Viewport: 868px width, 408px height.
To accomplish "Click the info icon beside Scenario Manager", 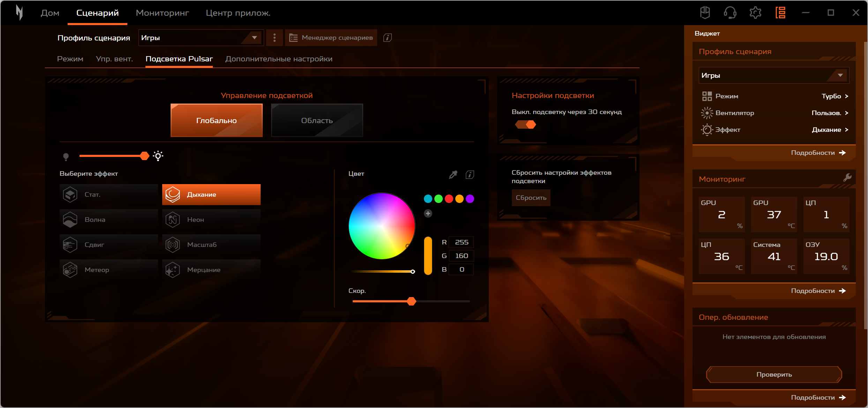I will point(388,38).
